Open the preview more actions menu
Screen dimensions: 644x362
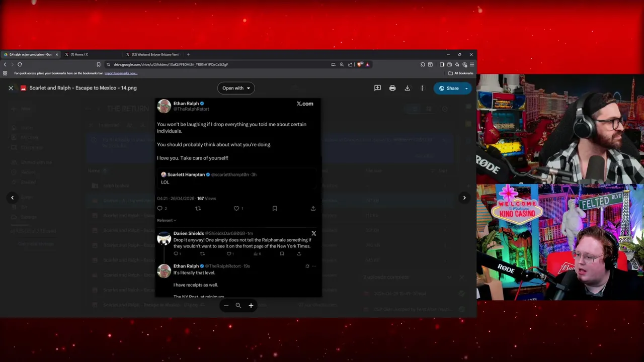point(422,88)
